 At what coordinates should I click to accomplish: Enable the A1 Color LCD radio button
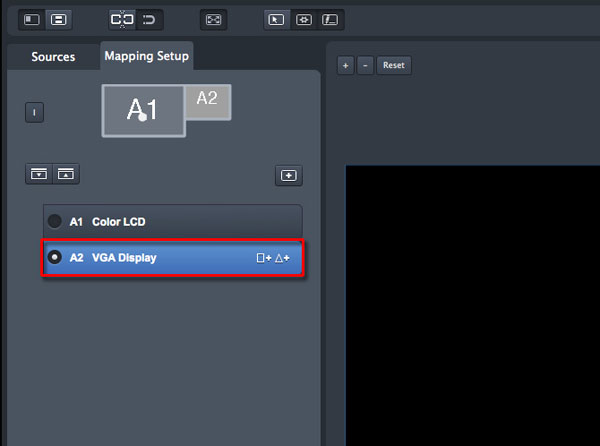(x=55, y=221)
